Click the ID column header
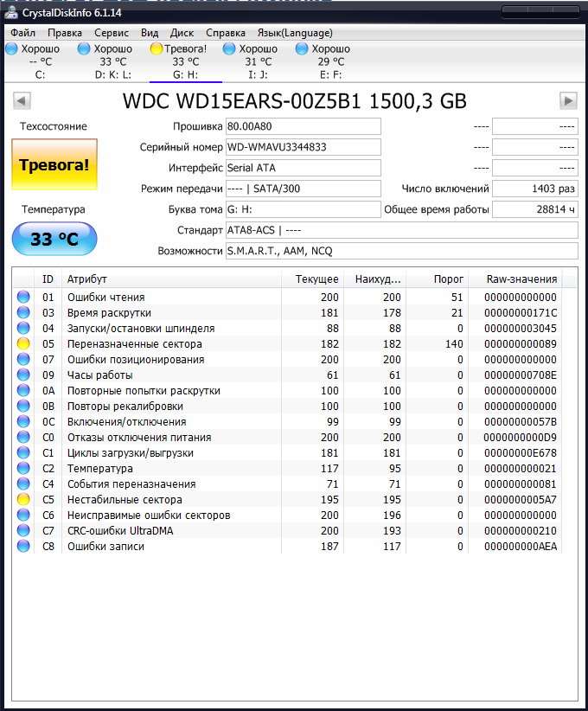 (48, 279)
